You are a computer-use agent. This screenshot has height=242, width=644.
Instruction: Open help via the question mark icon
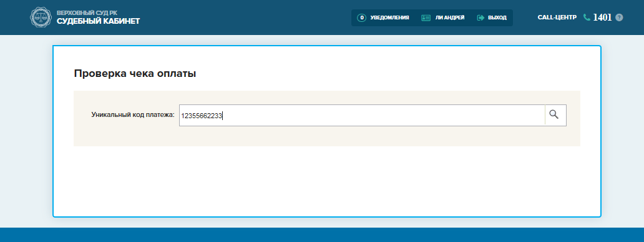coord(620,18)
